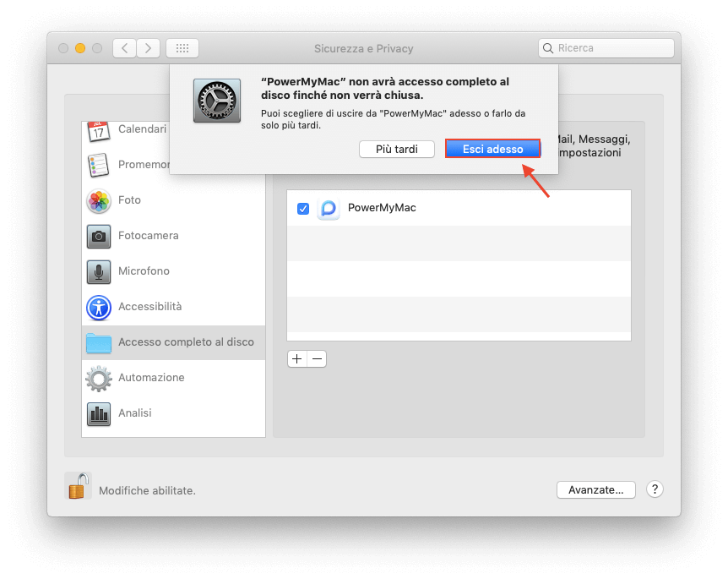This screenshot has width=728, height=579.
Task: Choose the Accessibilità blue figure icon
Action: [x=99, y=307]
